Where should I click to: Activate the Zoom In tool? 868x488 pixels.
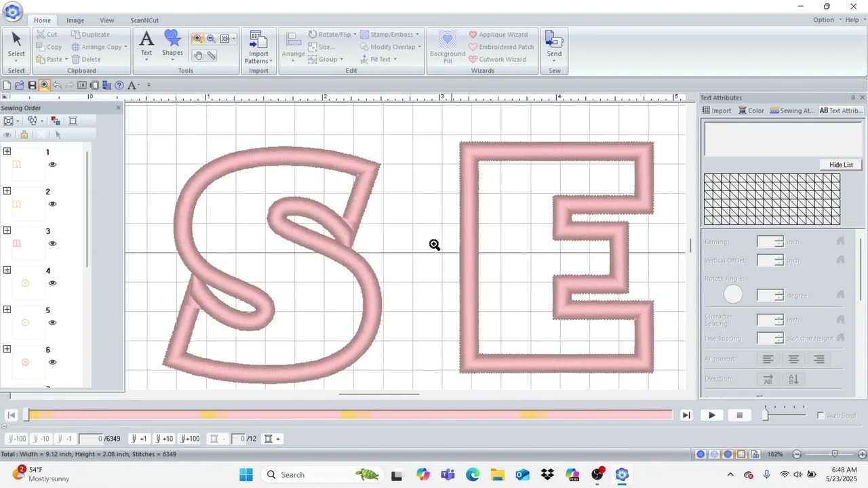(x=198, y=39)
